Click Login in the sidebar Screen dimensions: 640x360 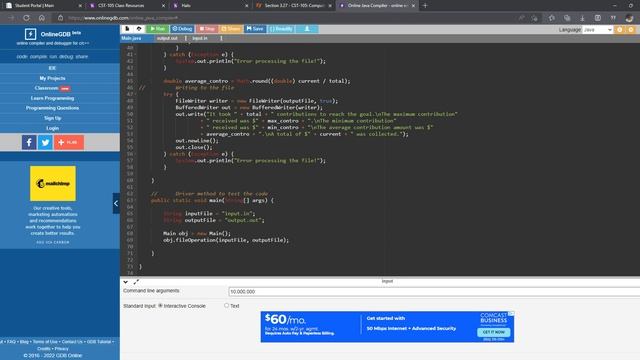click(52, 128)
